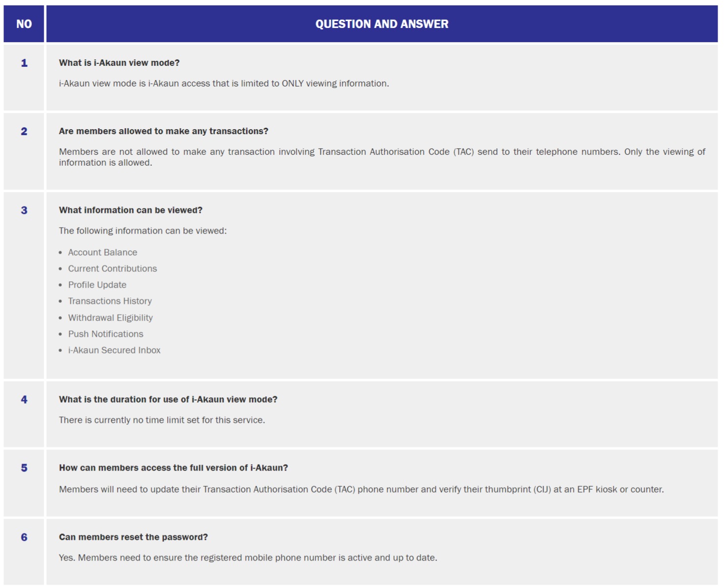Image resolution: width=724 pixels, height=588 pixels.
Task: Select the "Push Notifications" bullet
Action: point(106,334)
